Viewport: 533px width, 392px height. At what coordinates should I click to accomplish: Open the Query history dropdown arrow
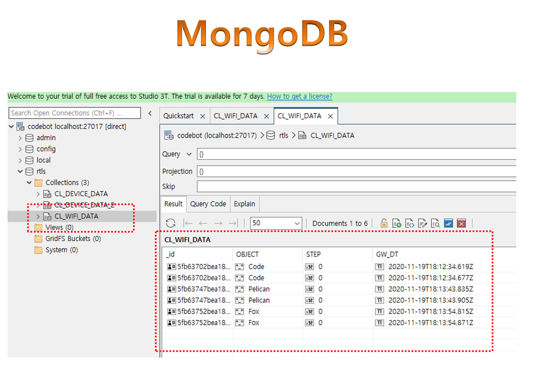tap(189, 154)
